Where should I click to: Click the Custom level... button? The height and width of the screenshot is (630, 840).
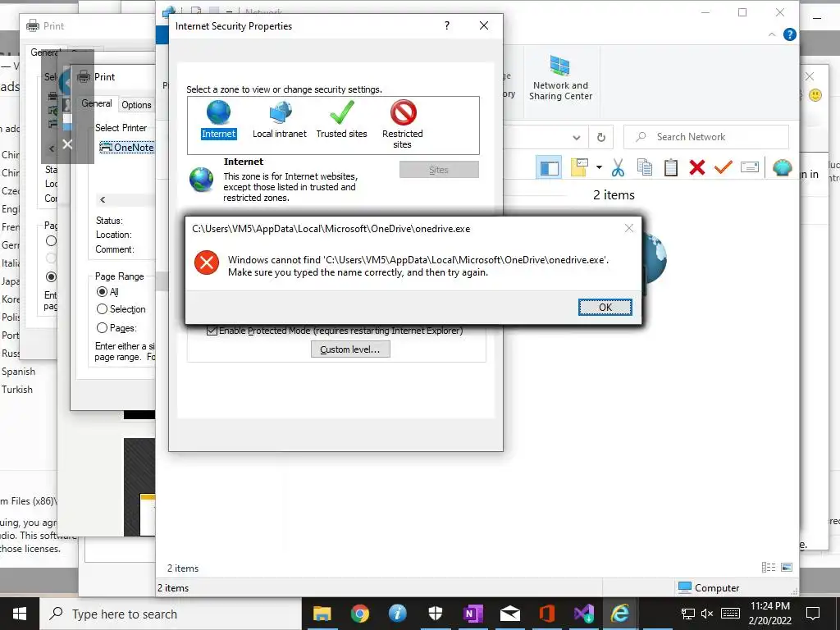coord(350,349)
